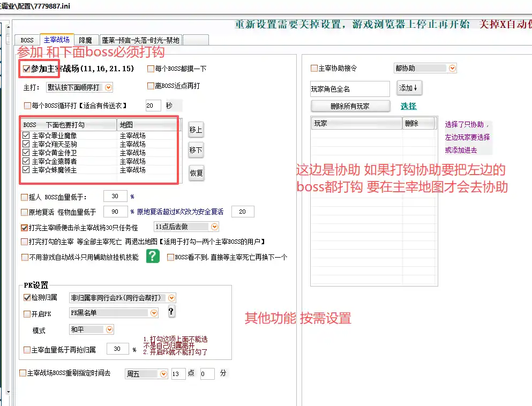The height and width of the screenshot is (406, 532).
Task: Toggle 参加主宰战场 checkbox
Action: [26, 69]
